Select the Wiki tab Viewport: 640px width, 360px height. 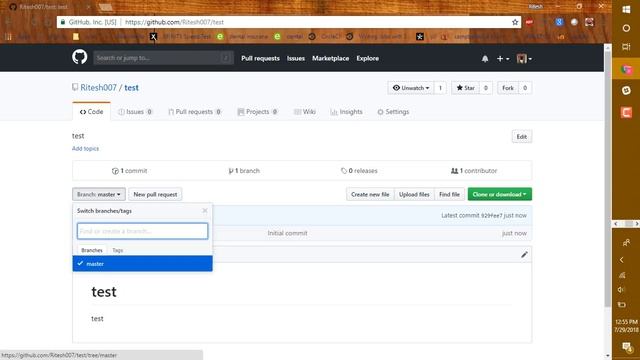(x=305, y=111)
